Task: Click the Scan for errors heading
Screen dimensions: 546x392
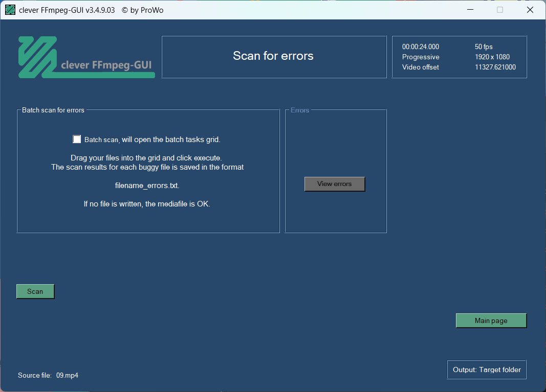Action: click(x=273, y=56)
